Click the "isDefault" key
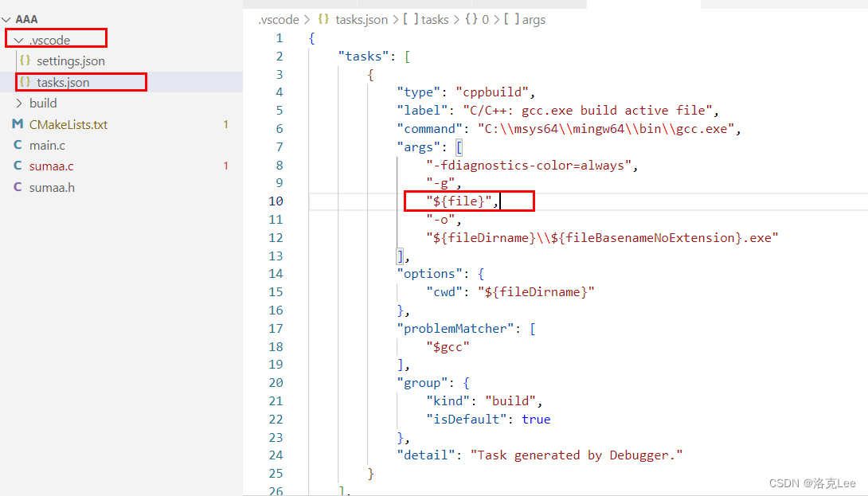The width and height of the screenshot is (868, 496). (466, 420)
